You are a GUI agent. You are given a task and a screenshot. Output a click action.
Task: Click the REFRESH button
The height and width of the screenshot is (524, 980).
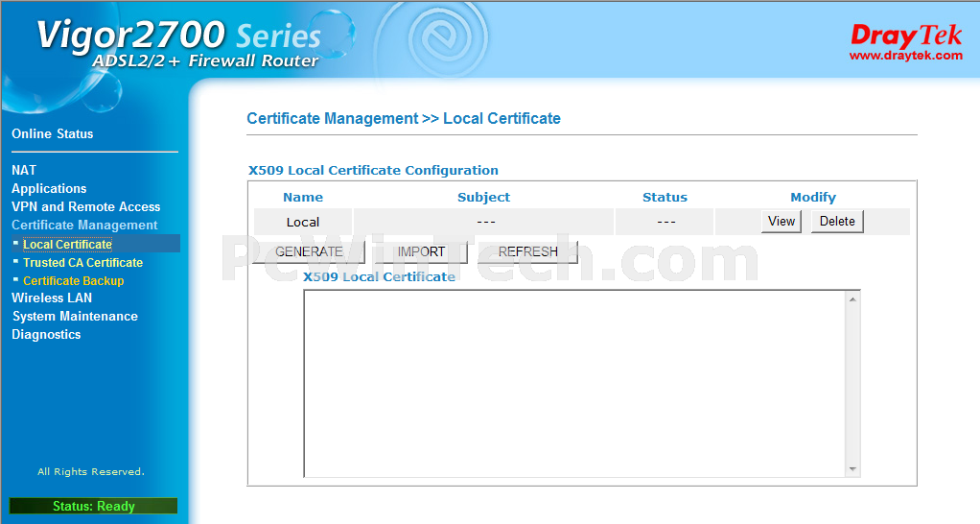528,251
